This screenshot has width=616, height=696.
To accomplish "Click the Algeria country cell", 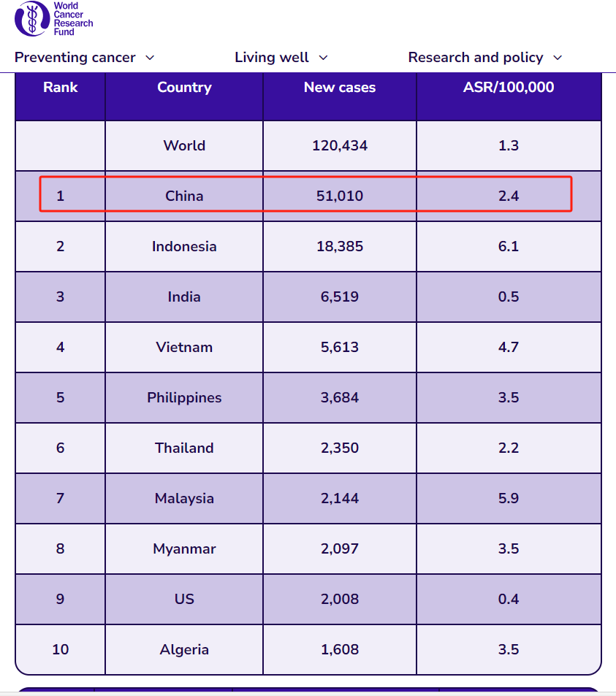I will click(x=184, y=649).
